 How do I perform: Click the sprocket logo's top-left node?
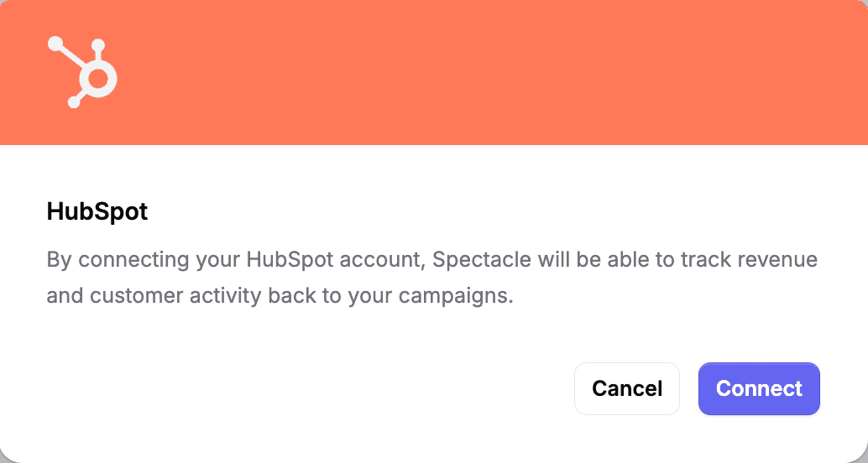pos(55,43)
